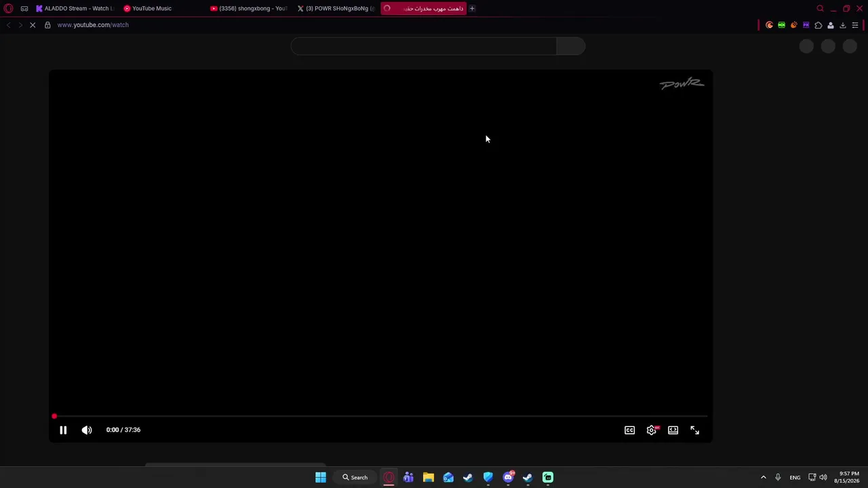868x488 pixels.
Task: Open Discord from the taskbar
Action: [x=508, y=477]
